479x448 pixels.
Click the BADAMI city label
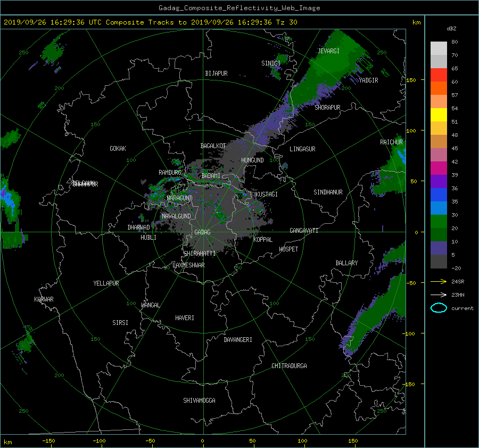point(211,176)
